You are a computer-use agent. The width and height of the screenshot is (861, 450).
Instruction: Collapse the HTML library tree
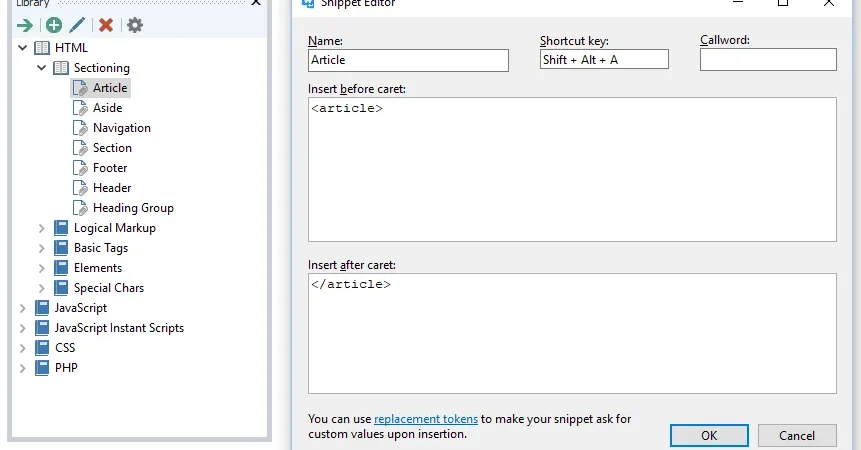(x=23, y=48)
